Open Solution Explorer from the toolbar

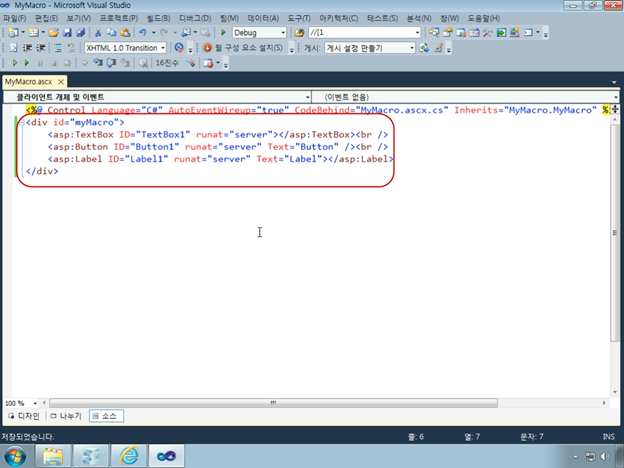tap(434, 33)
